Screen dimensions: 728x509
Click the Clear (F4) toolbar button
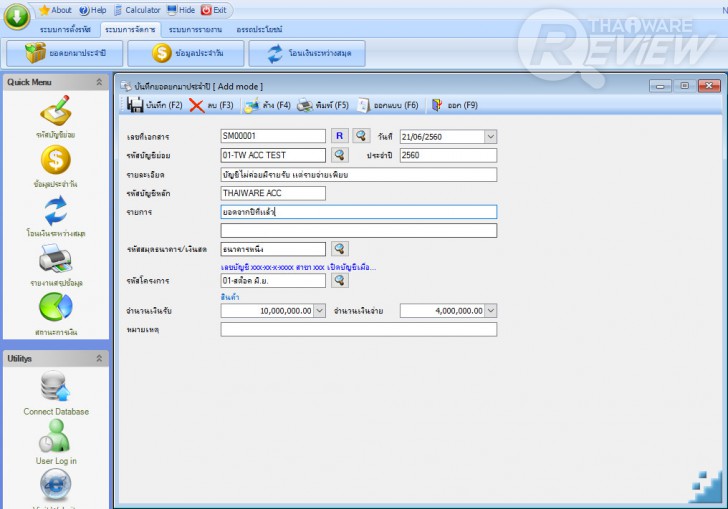[267, 105]
